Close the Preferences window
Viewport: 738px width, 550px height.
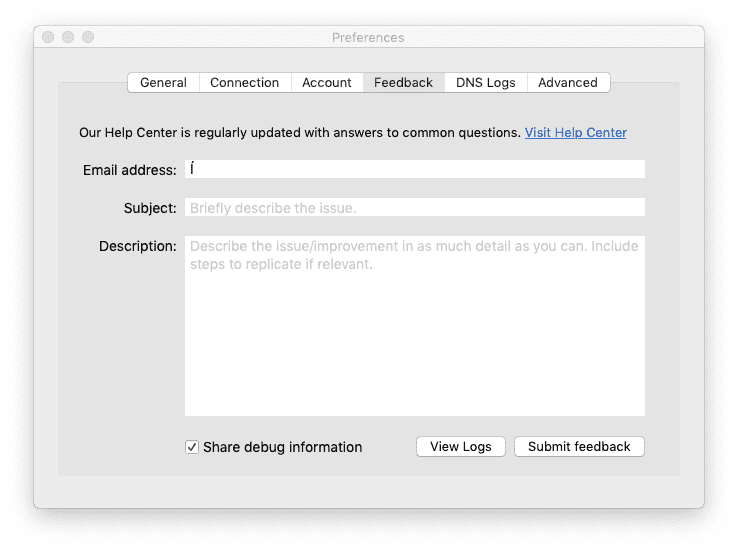point(48,37)
